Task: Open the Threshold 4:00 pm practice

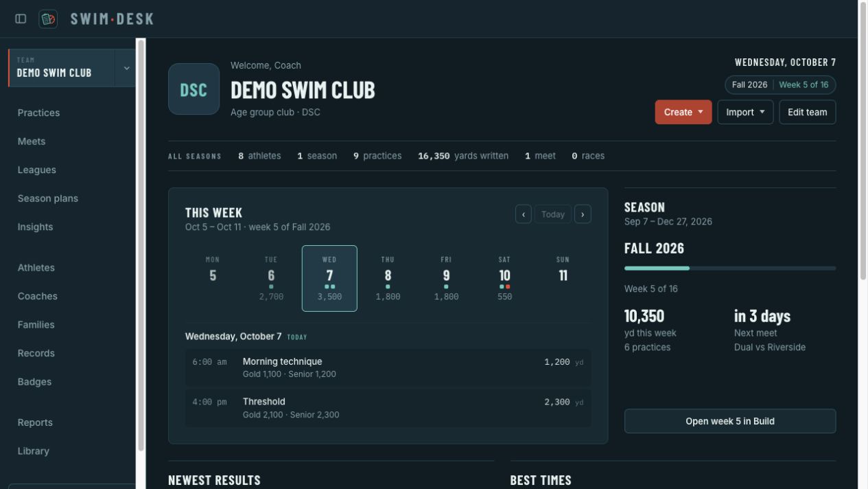Action: [388, 408]
